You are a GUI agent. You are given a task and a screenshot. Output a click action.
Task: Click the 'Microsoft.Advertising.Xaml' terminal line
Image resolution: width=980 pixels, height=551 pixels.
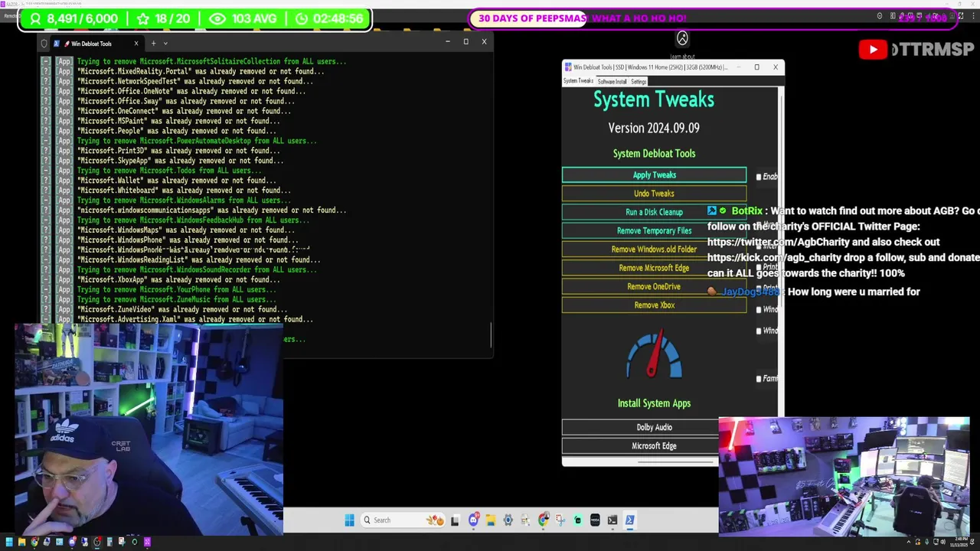pos(195,320)
